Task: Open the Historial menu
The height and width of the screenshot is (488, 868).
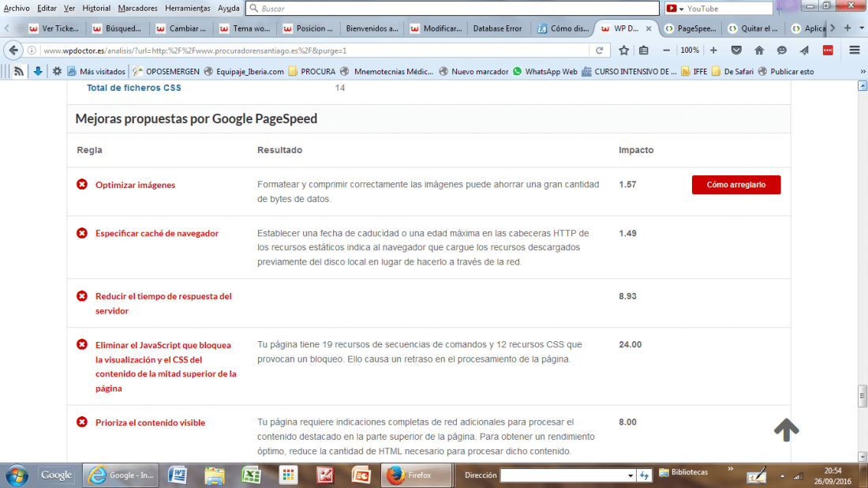Action: [x=96, y=9]
